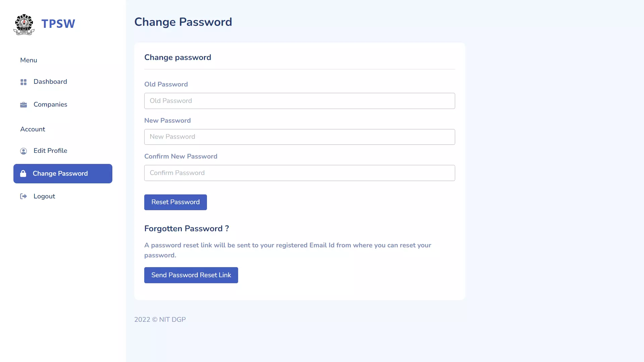
Task: Click the Companies briefcase icon
Action: [x=23, y=105]
